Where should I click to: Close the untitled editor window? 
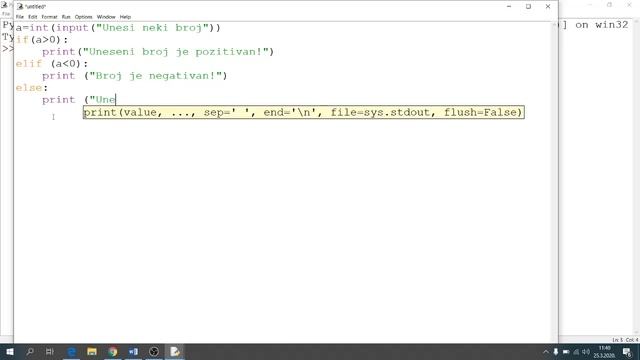click(x=548, y=7)
